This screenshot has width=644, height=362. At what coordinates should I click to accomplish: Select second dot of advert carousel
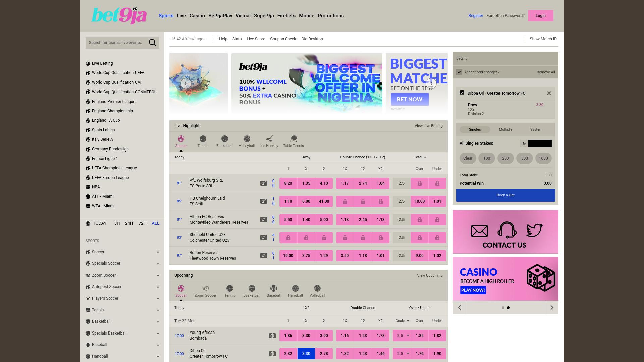(x=508, y=308)
